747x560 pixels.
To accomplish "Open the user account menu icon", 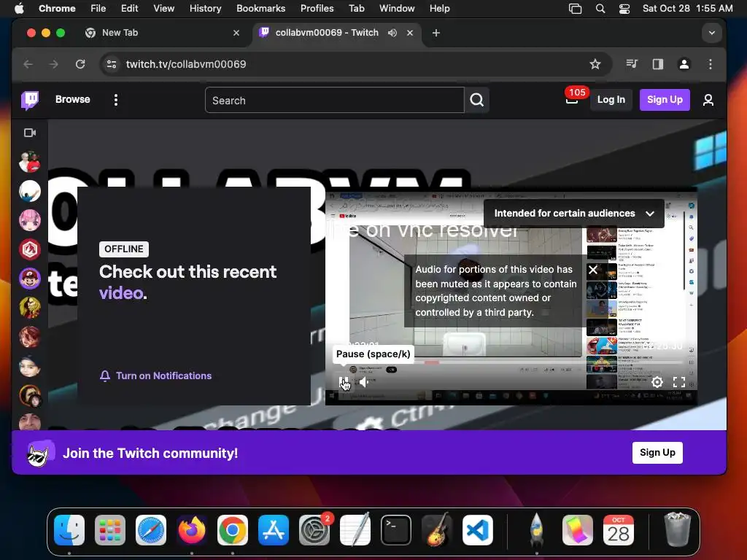I will point(708,100).
